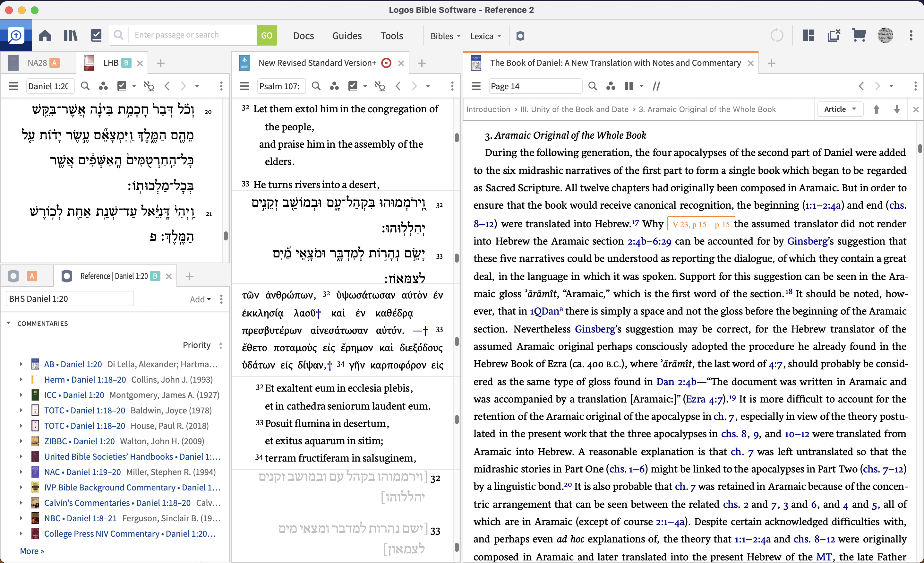The image size is (924, 563).
Task: Open the Guides menu
Action: [347, 36]
